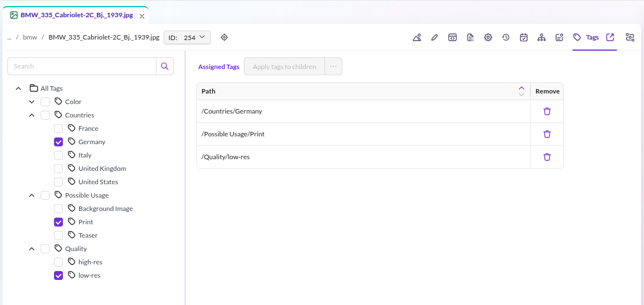Image resolution: width=644 pixels, height=305 pixels.
Task: Check the Quality tag checkbox
Action: tap(45, 249)
